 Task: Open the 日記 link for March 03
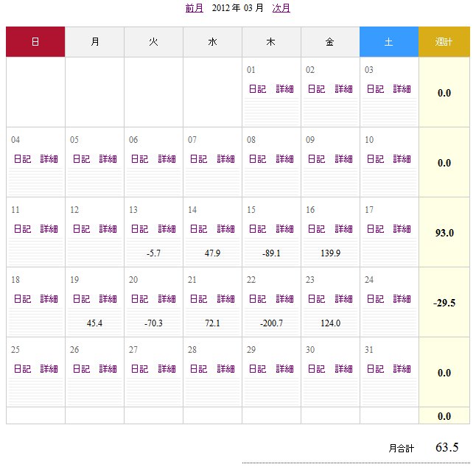(x=375, y=89)
